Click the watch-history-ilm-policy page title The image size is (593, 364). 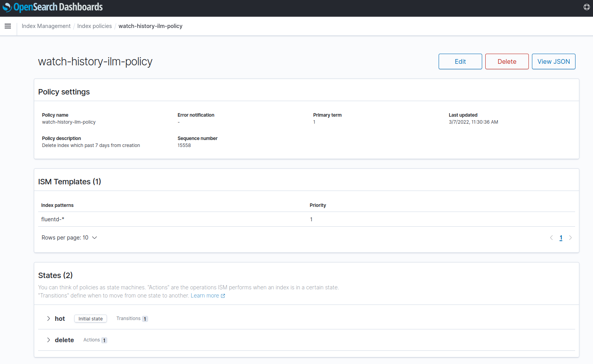pyautogui.click(x=95, y=61)
